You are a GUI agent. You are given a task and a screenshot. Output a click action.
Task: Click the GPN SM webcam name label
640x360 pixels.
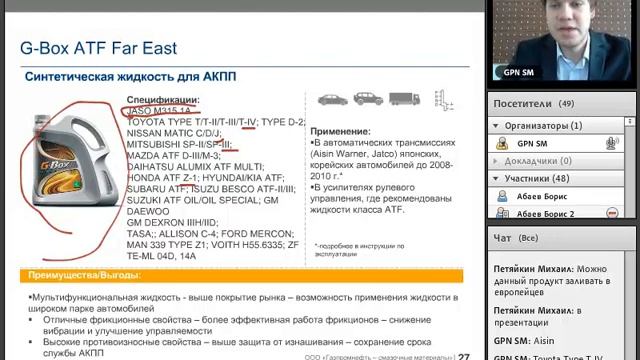click(x=518, y=73)
